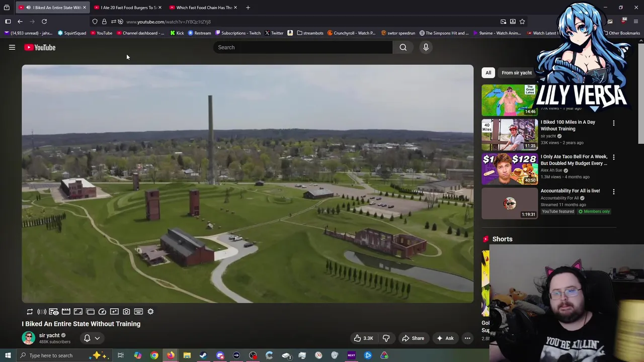Viewport: 644px width, 362px height.
Task: Mute the playing tab speaker icon
Action: [x=28, y=8]
